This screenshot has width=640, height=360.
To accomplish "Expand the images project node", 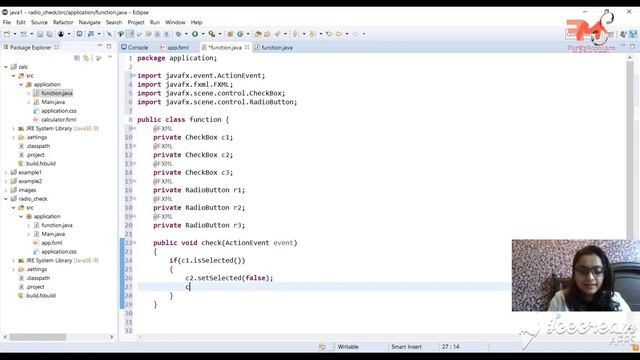I will [x=6, y=190].
